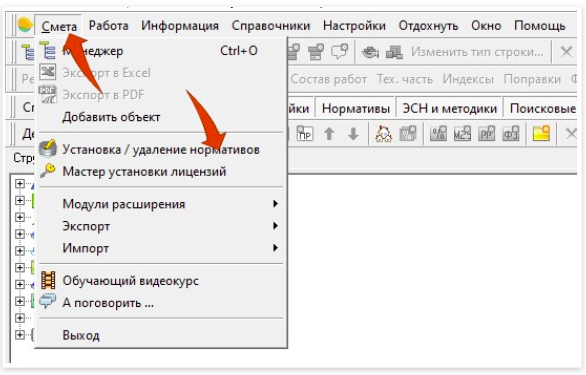Switch to the Нормативы tab
Image resolution: width=586 pixels, height=375 pixels.
coord(355,108)
